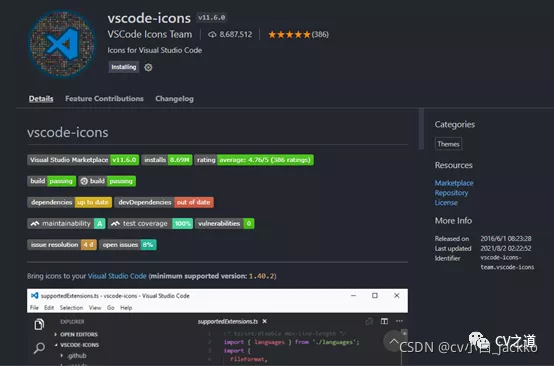554x366 pixels.
Task: Open the View menu in preview image
Action: click(x=95, y=308)
